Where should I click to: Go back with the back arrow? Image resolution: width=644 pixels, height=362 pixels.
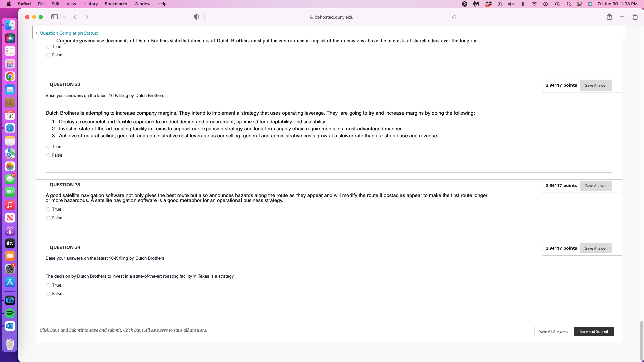point(75,17)
